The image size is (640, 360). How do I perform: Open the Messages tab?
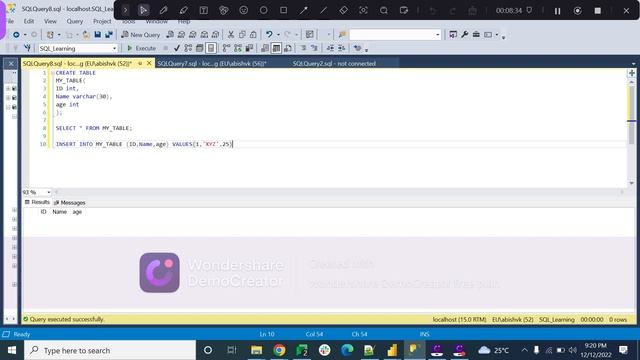(x=69, y=202)
